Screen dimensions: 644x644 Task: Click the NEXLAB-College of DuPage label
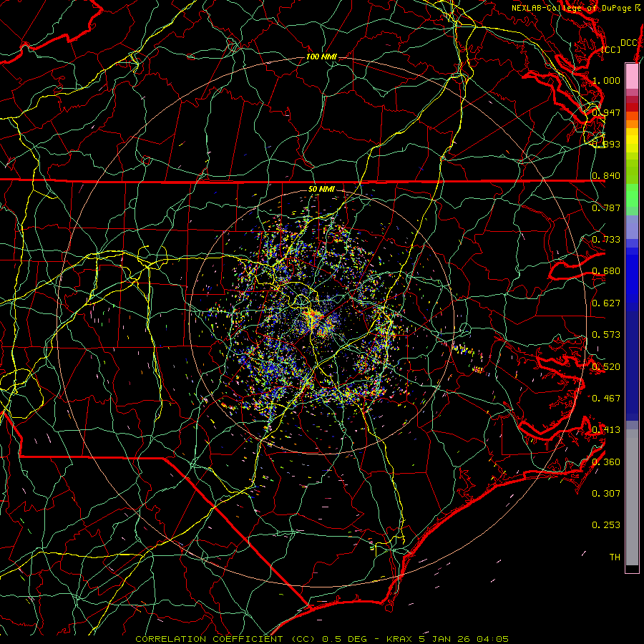pyautogui.click(x=571, y=8)
